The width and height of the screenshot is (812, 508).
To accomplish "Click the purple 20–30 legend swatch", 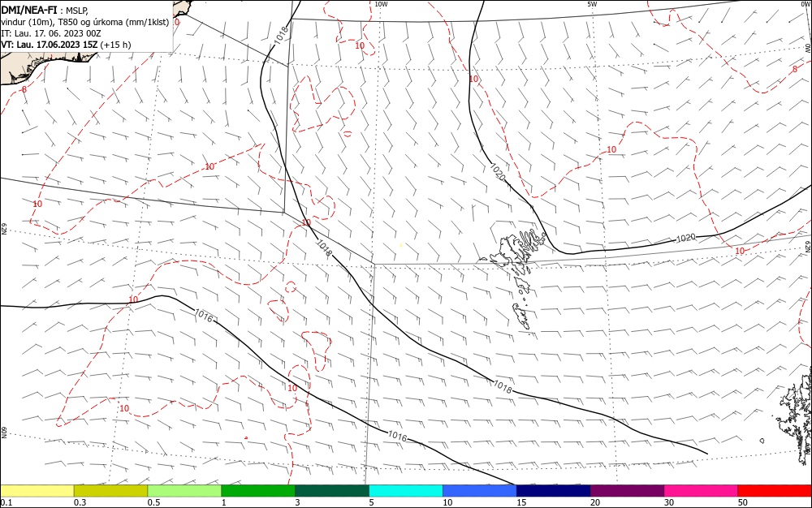I will [x=627, y=491].
